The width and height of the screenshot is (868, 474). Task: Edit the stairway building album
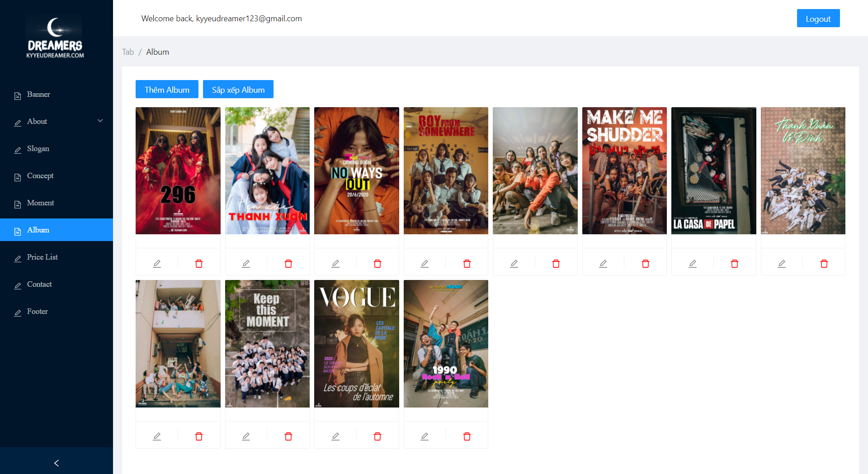click(x=157, y=436)
